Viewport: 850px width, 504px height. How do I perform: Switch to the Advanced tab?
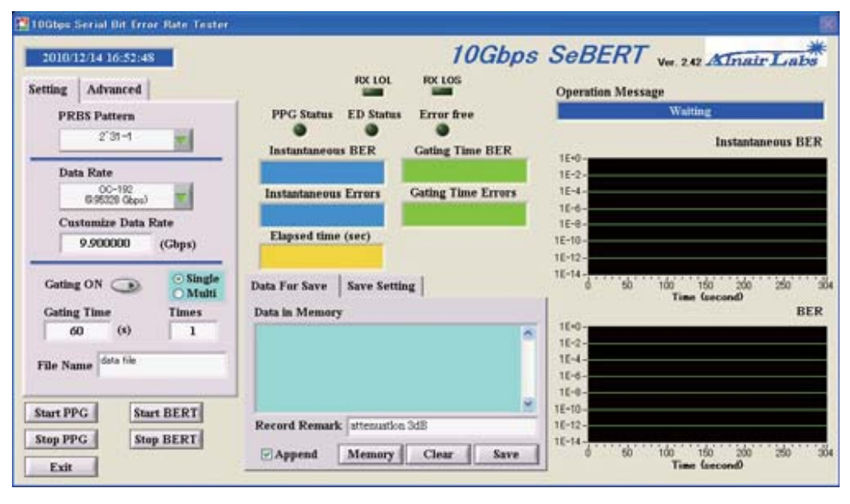(114, 89)
